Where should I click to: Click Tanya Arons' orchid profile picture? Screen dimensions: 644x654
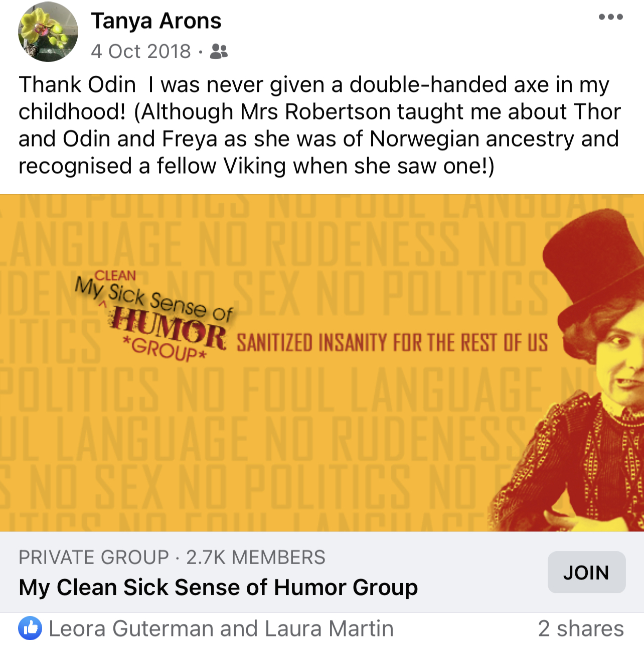tap(48, 32)
